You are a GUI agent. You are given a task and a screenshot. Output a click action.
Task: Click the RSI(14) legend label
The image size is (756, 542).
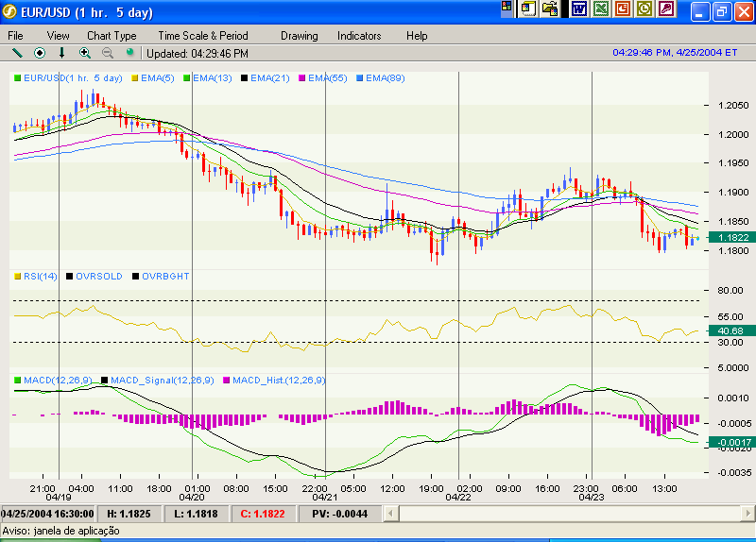[x=41, y=276]
